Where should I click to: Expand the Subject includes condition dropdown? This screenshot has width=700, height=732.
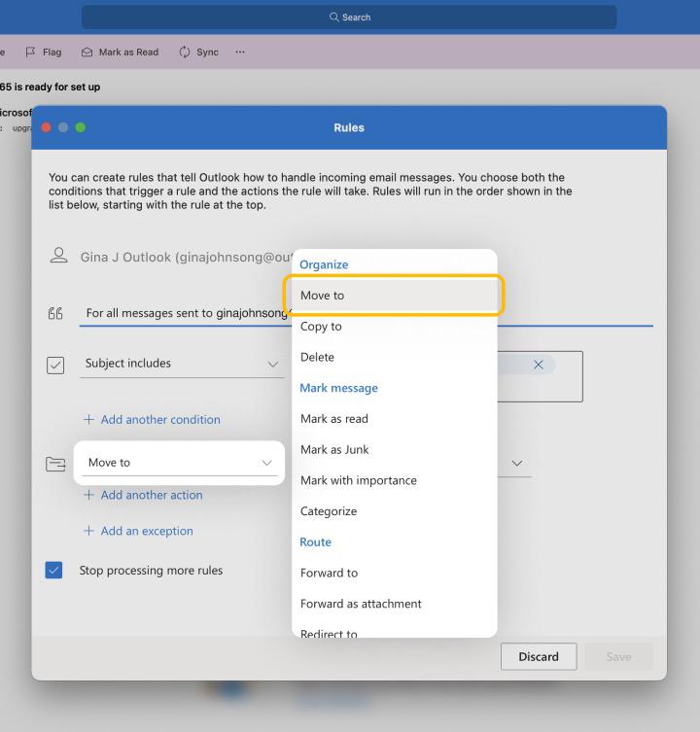(271, 364)
